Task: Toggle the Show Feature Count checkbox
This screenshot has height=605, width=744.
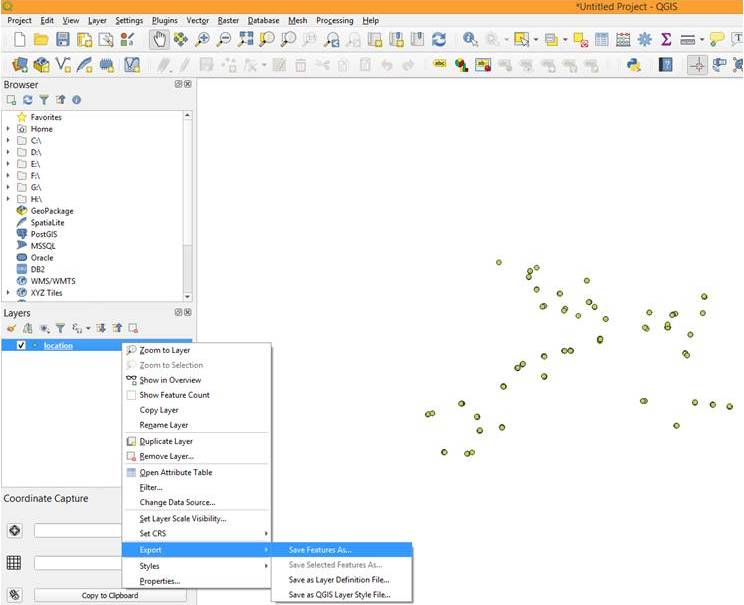Action: pyautogui.click(x=131, y=395)
